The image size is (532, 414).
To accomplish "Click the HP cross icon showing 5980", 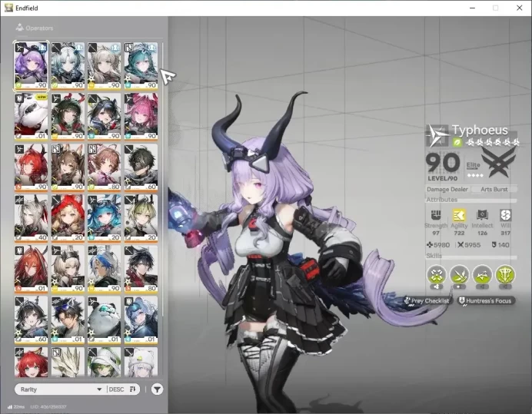I will (429, 245).
